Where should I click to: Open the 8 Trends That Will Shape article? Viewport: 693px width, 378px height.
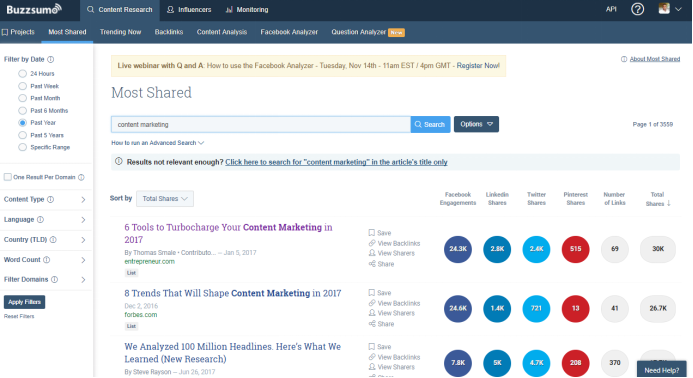(233, 293)
